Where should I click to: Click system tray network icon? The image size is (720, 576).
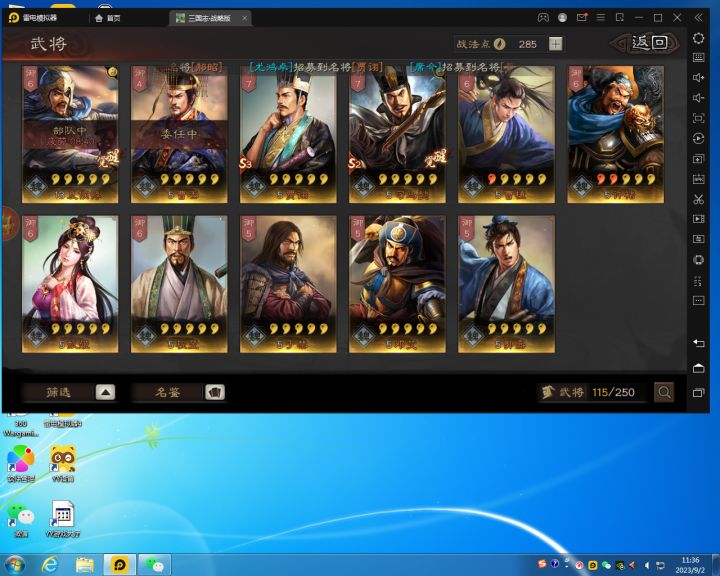point(660,565)
